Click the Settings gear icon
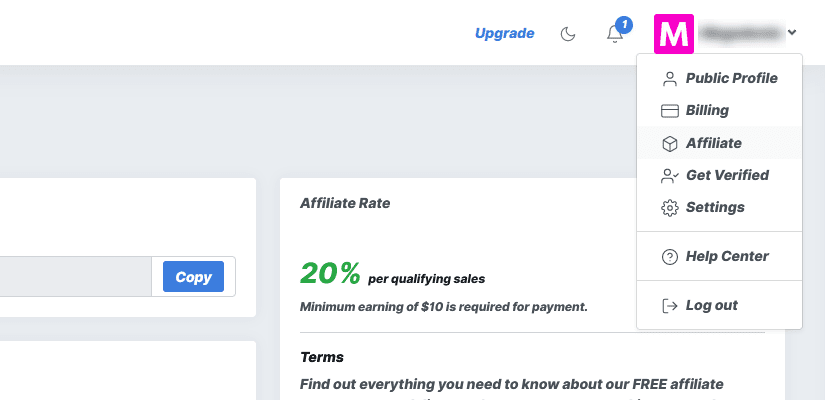This screenshot has height=400, width=825. click(x=669, y=208)
